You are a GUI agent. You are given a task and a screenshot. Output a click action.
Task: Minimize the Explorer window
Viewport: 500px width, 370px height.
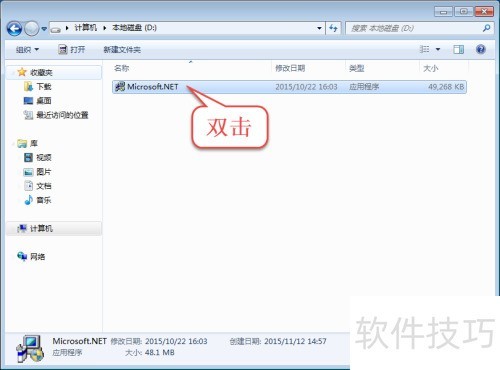(443, 11)
